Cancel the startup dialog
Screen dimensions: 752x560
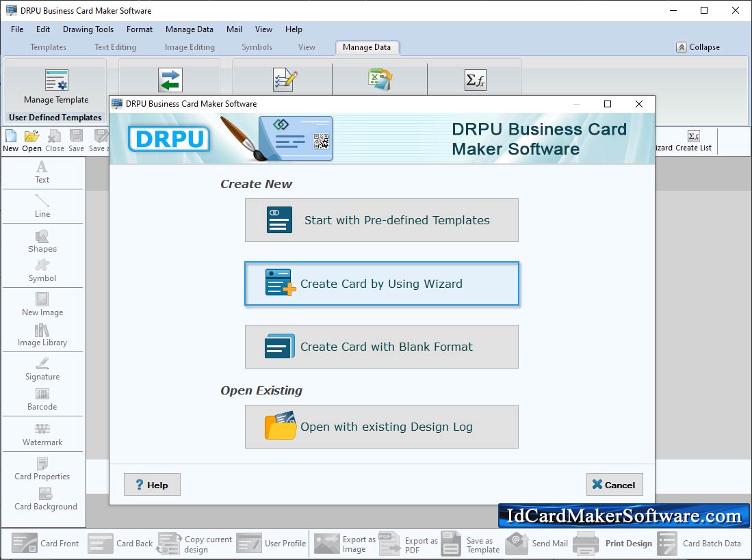pos(614,485)
